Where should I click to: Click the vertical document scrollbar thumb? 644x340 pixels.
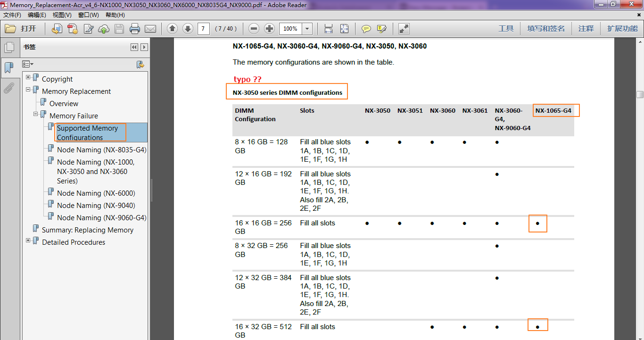[x=639, y=94]
